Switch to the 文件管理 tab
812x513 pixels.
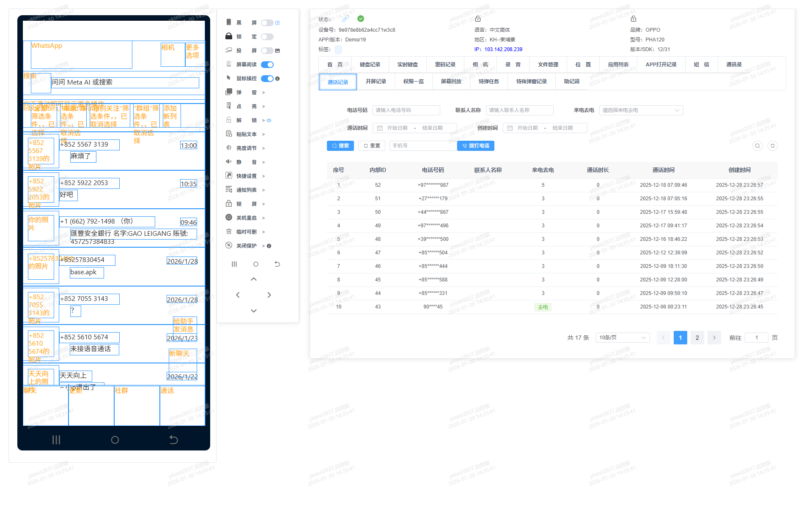[548, 65]
